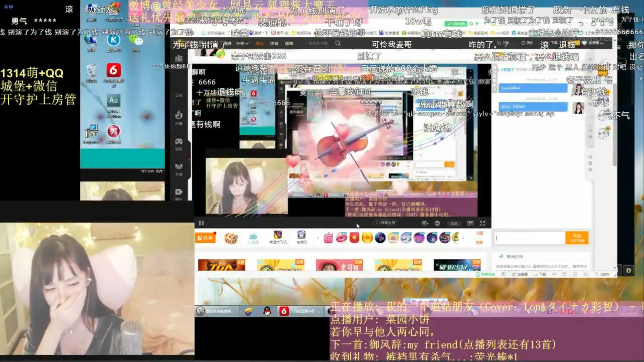Open the orange 任务 tasks button
This screenshot has width=644, height=362.
(205, 238)
